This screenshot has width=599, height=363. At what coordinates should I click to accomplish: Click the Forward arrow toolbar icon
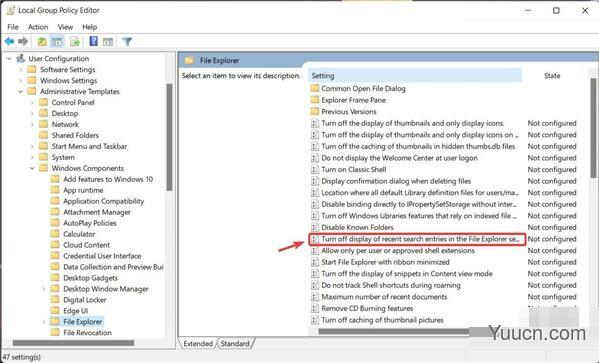[x=24, y=41]
